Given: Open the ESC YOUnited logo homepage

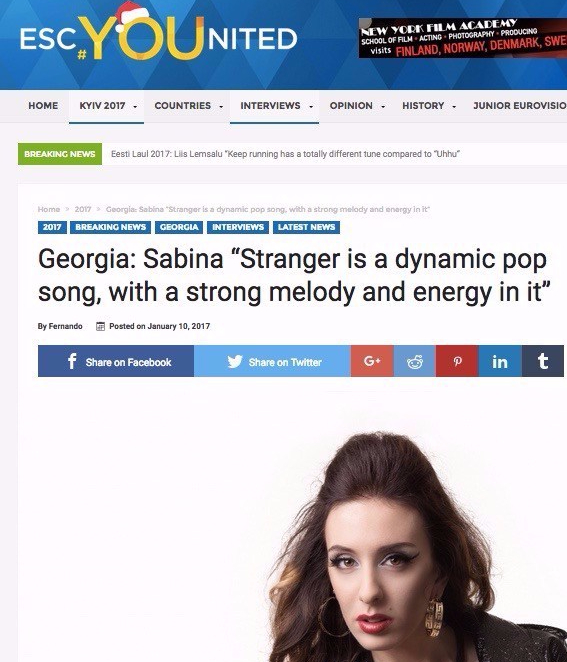Looking at the screenshot, I should 158,37.
